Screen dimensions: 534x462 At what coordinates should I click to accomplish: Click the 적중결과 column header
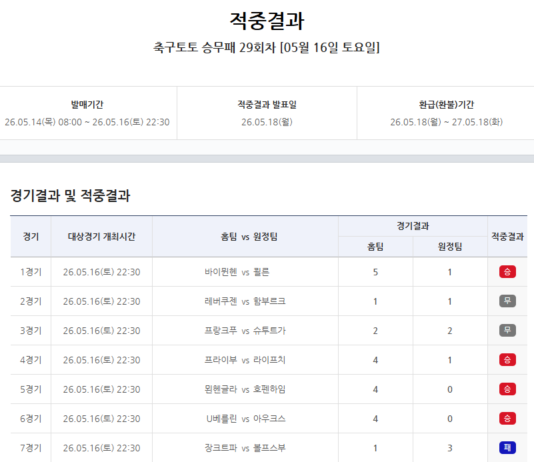point(507,236)
